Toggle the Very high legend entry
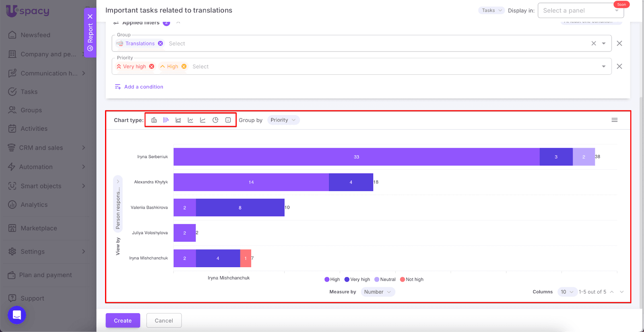 [x=357, y=279]
